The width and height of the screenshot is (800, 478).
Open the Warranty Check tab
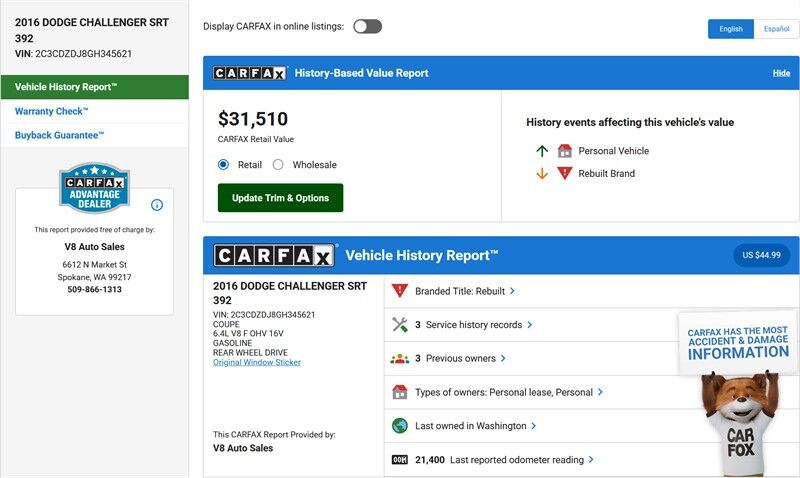point(52,111)
